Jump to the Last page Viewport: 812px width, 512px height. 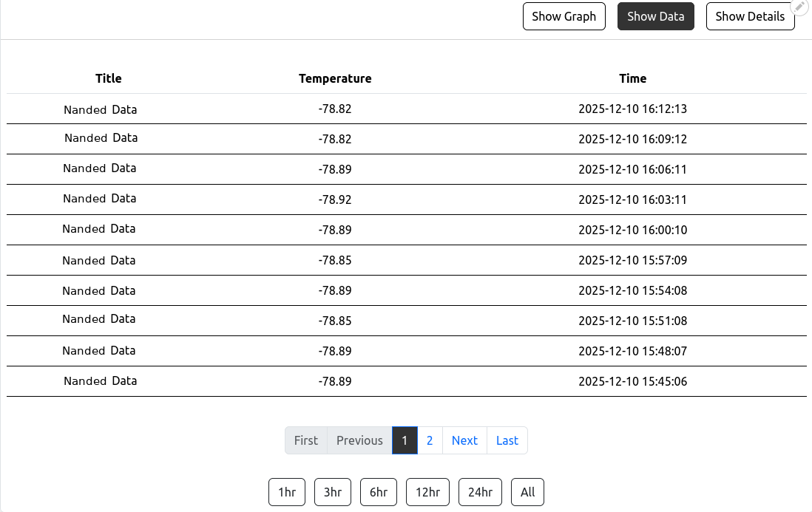[507, 440]
